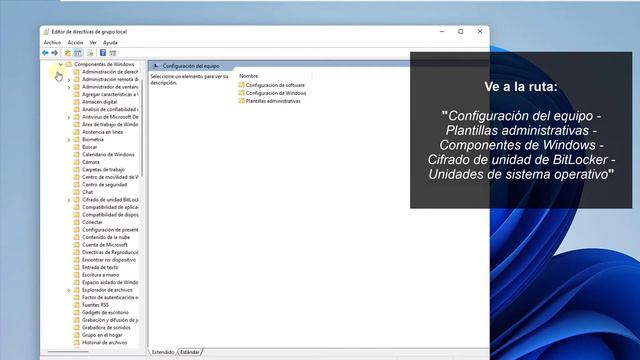Screen dimensions: 640x360
Task: Expand the Administración remota tree node
Action: [x=69, y=80]
